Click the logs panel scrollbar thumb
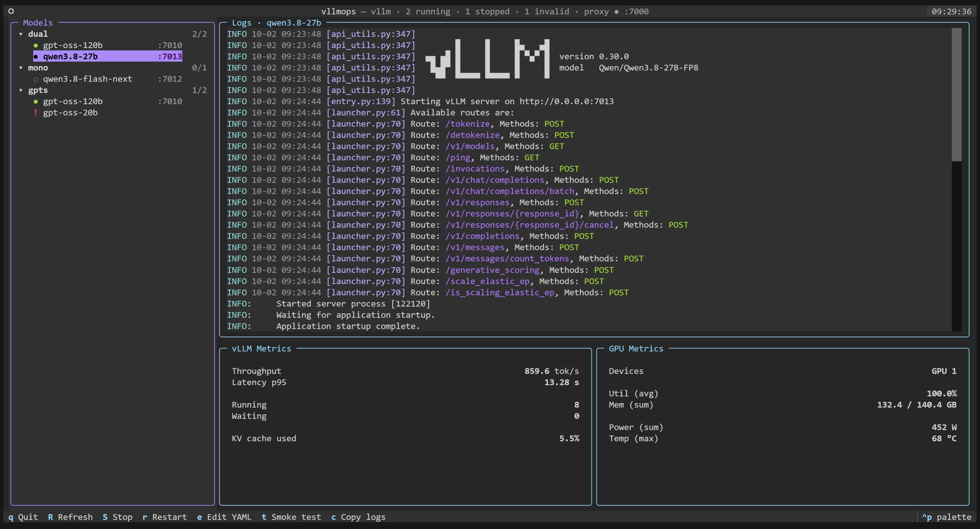The width and height of the screenshot is (980, 529). click(x=956, y=95)
